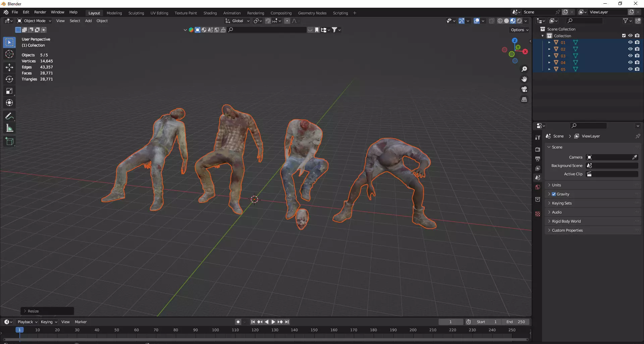Open the Tool properties tab

coord(538,137)
